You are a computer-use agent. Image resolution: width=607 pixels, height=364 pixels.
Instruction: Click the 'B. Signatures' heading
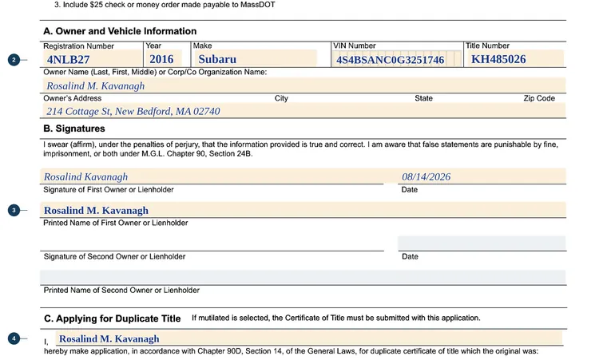coord(74,129)
